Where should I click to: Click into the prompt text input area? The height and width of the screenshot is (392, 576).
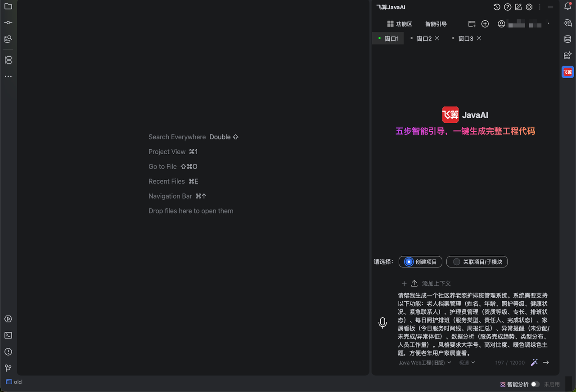click(473, 324)
